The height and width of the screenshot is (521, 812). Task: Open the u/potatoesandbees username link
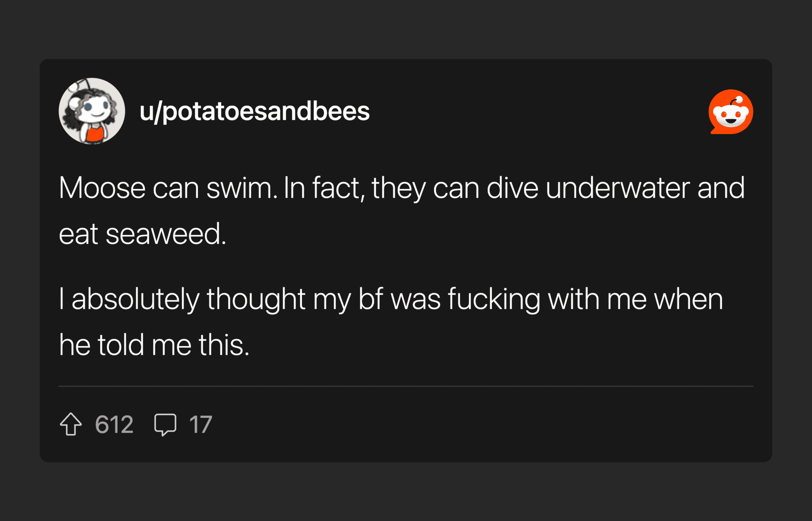point(254,111)
